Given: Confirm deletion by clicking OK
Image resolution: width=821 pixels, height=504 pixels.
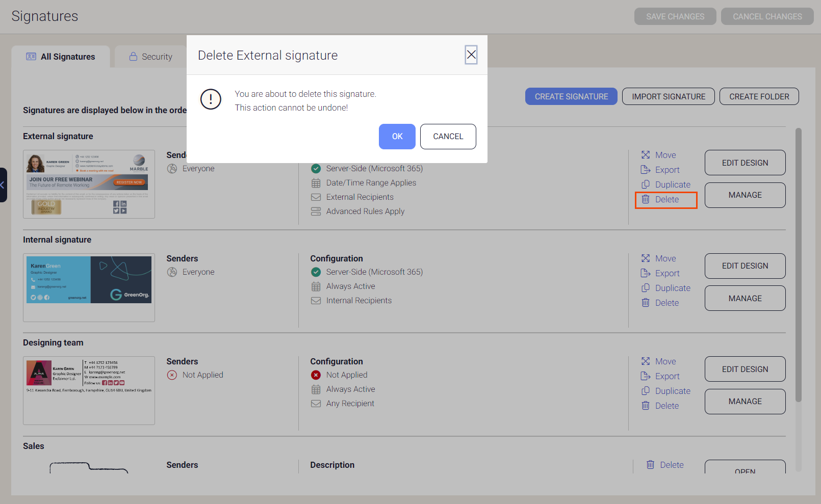Looking at the screenshot, I should (x=397, y=137).
